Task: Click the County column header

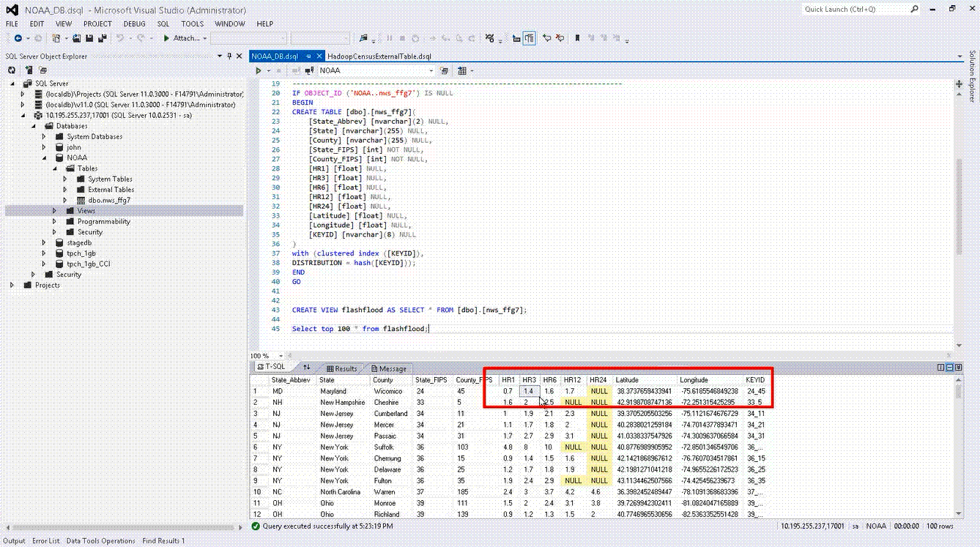Action: [391, 380]
